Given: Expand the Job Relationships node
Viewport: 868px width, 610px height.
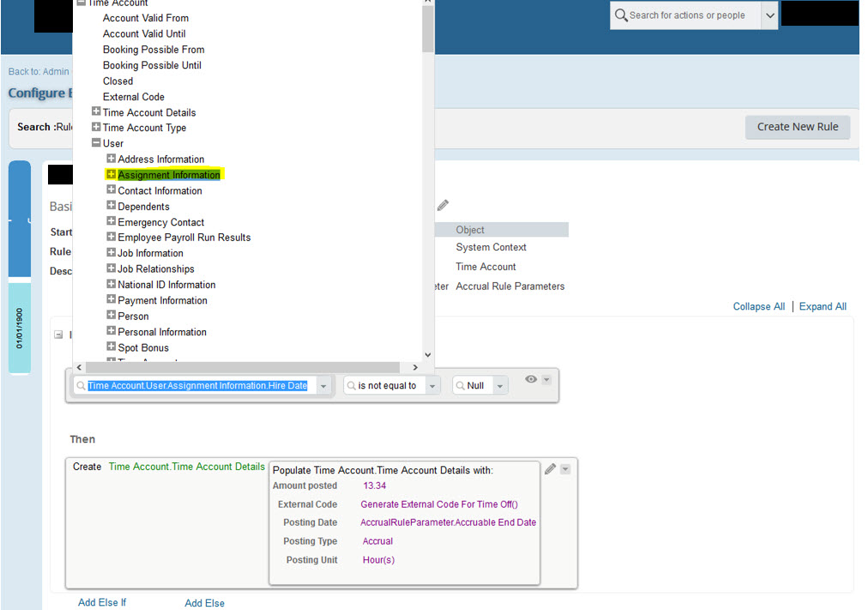Looking at the screenshot, I should click(x=112, y=269).
